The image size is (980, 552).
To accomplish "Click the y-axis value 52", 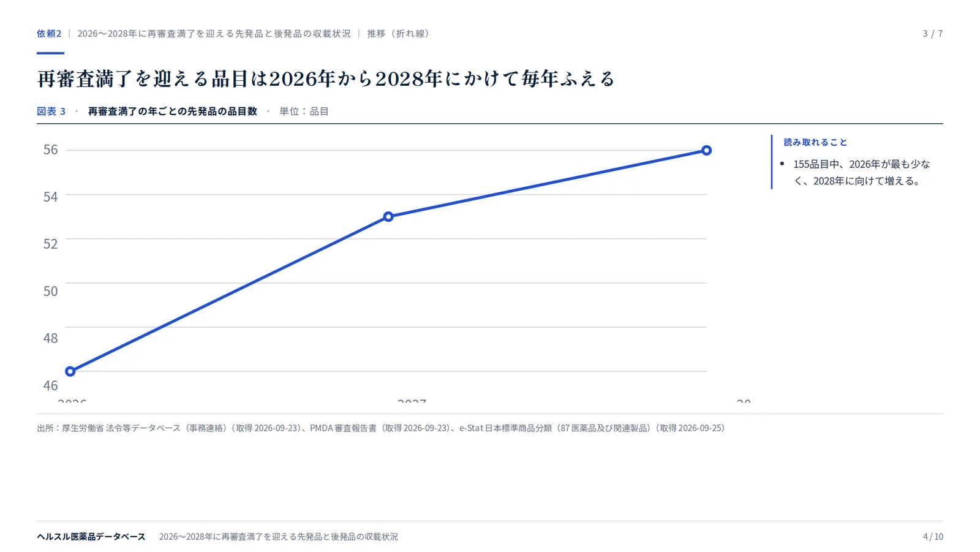I will 50,244.
